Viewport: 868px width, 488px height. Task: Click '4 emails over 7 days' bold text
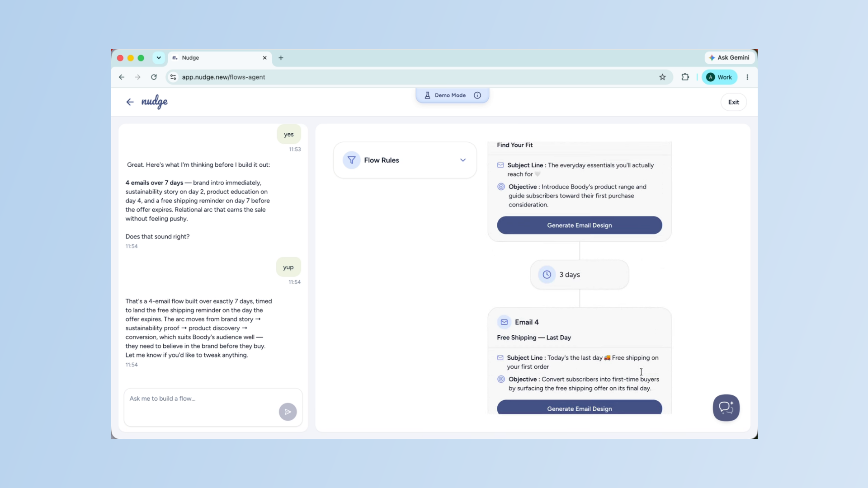154,183
